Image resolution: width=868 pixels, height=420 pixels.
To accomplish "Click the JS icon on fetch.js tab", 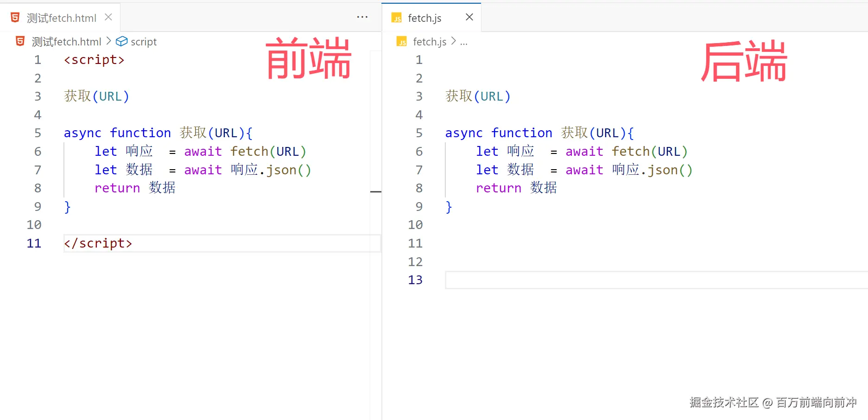I will (397, 18).
